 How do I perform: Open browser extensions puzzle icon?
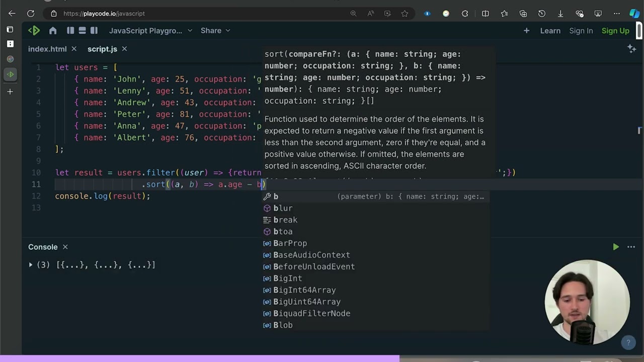(x=465, y=14)
